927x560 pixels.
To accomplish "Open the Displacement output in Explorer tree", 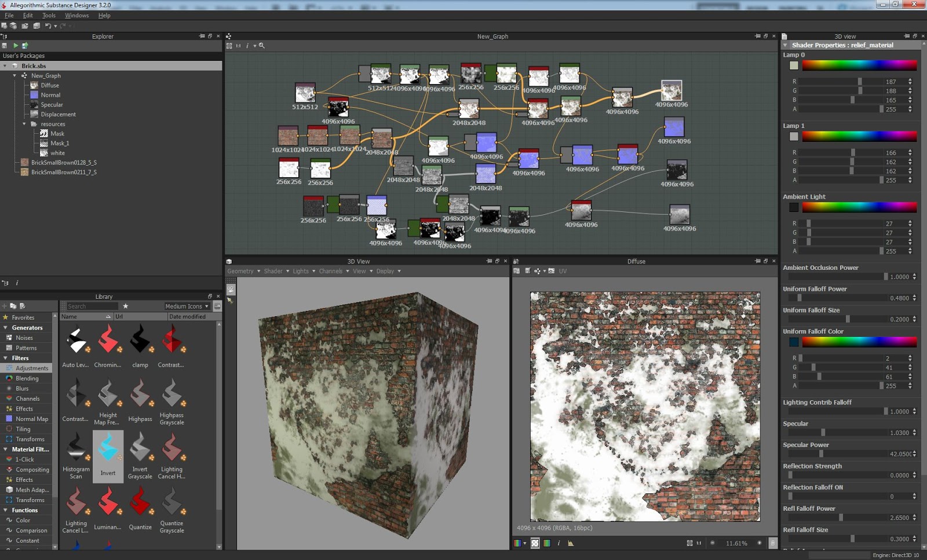I will pos(58,115).
